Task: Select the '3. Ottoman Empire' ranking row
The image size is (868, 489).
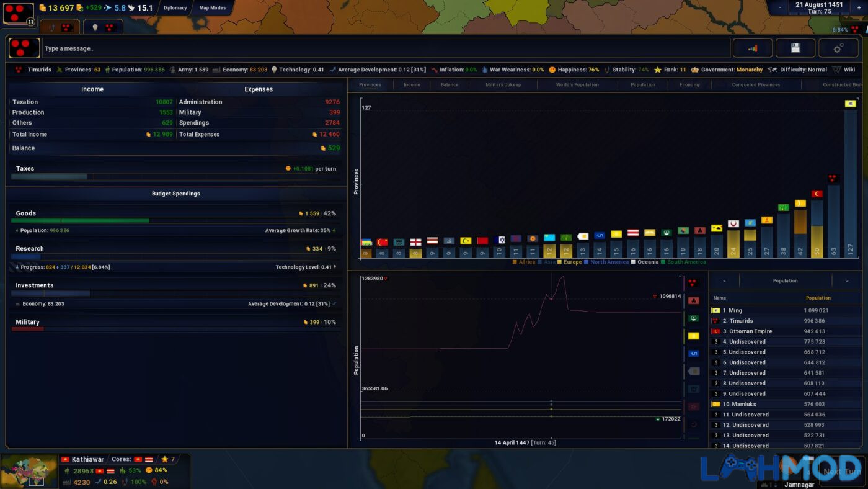Action: click(786, 331)
